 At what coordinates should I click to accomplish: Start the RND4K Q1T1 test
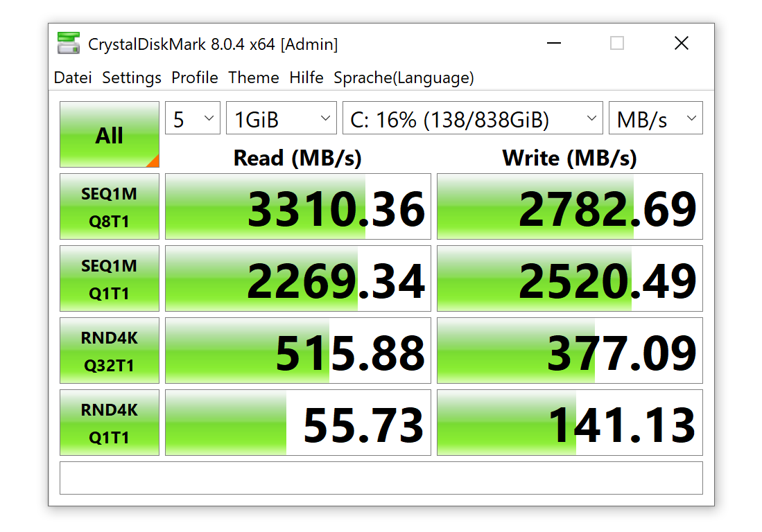110,423
